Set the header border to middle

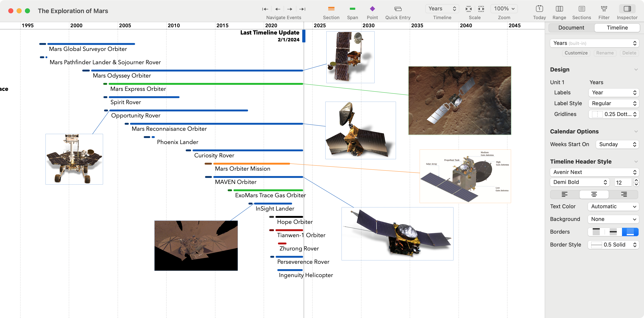click(613, 232)
